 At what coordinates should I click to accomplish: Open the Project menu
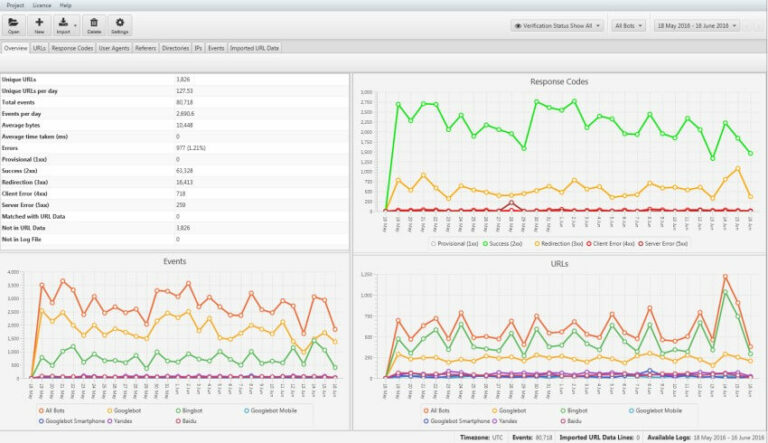[x=15, y=5]
